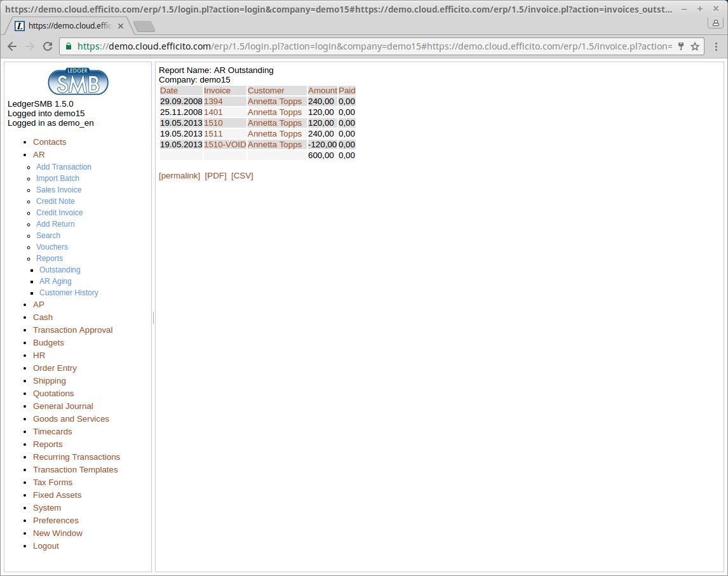This screenshot has height=576, width=728.
Task: Reload the page with the refresh icon
Action: [47, 46]
